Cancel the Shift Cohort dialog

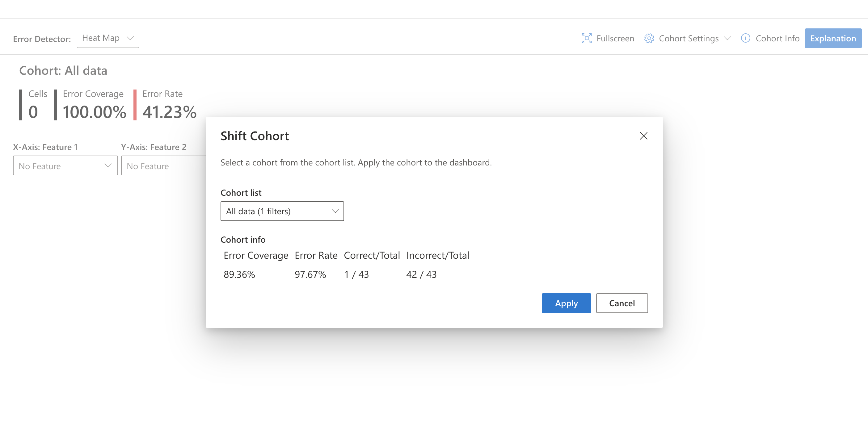click(622, 303)
